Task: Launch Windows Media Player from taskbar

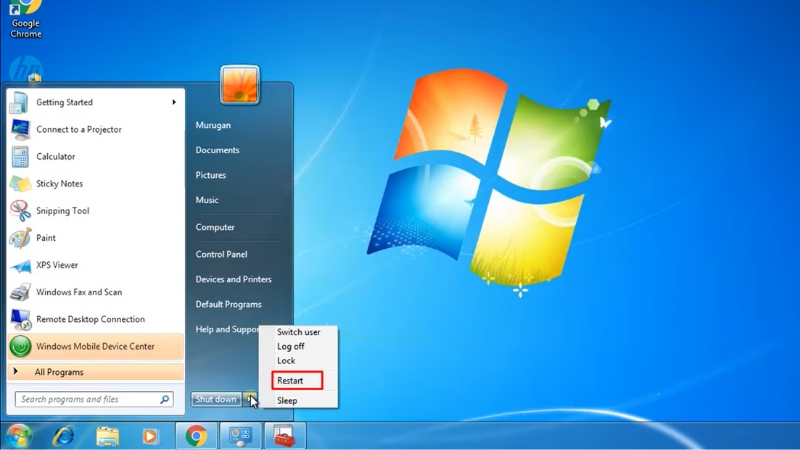Action: pyautogui.click(x=149, y=437)
